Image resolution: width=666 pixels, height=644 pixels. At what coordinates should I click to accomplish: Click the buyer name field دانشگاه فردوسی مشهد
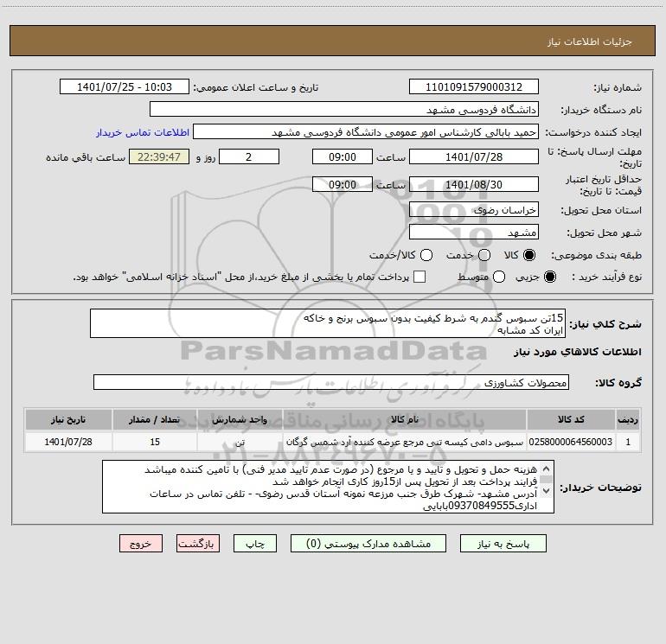coord(344,109)
